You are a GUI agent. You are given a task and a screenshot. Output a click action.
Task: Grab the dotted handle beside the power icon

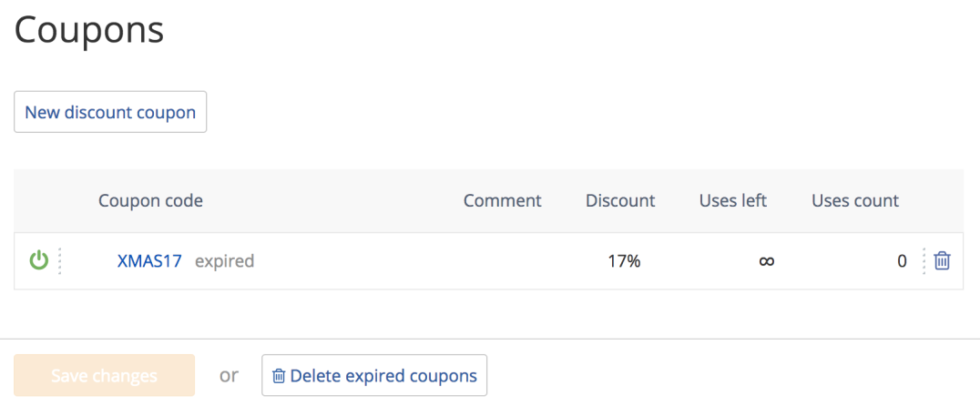[59, 260]
